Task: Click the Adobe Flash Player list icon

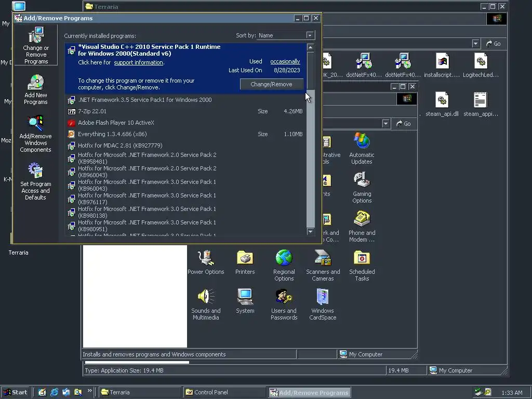Action: [x=71, y=123]
